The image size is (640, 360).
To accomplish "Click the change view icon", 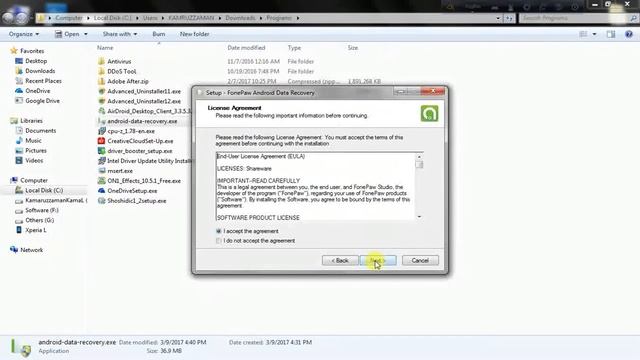I will [x=583, y=34].
